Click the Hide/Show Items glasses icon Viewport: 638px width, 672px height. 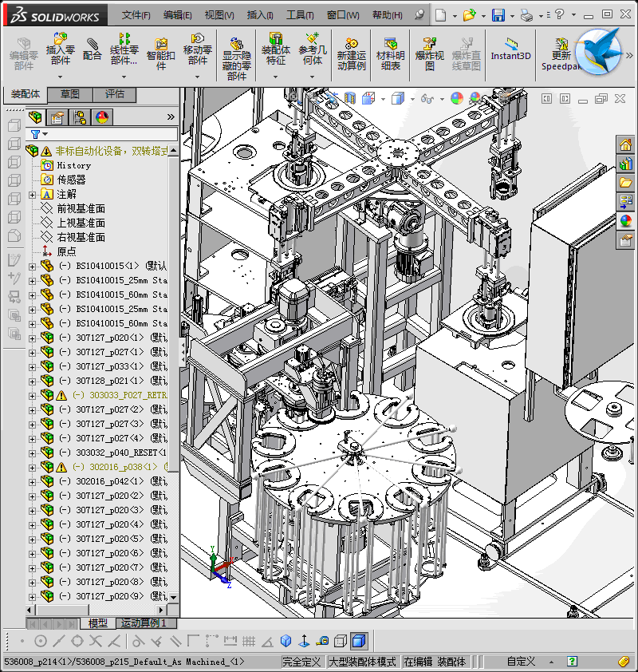(427, 99)
